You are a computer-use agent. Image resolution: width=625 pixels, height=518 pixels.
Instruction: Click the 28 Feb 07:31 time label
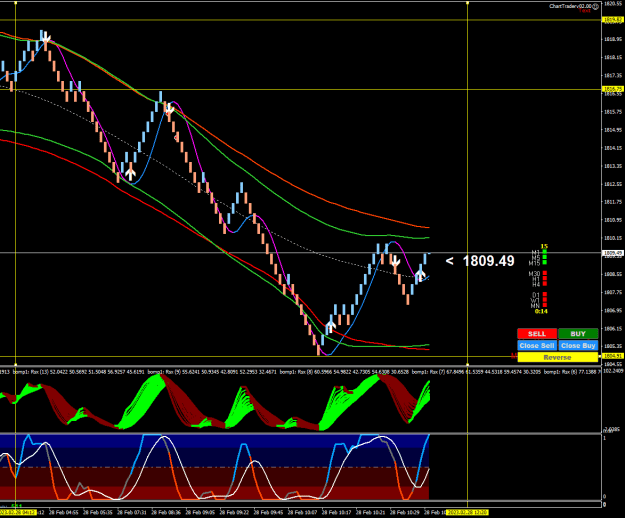click(x=132, y=512)
